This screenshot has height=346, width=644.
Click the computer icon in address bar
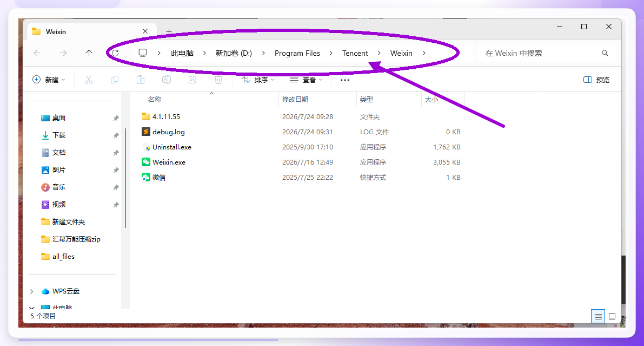143,53
